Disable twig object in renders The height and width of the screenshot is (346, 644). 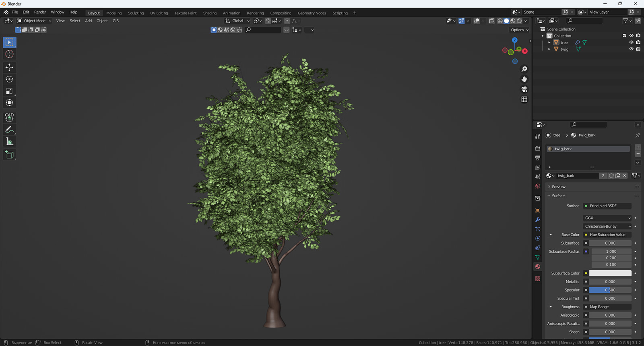(638, 49)
